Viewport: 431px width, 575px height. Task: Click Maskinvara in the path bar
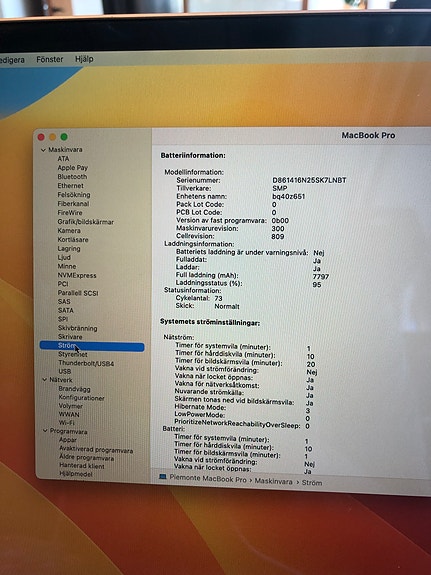274,482
